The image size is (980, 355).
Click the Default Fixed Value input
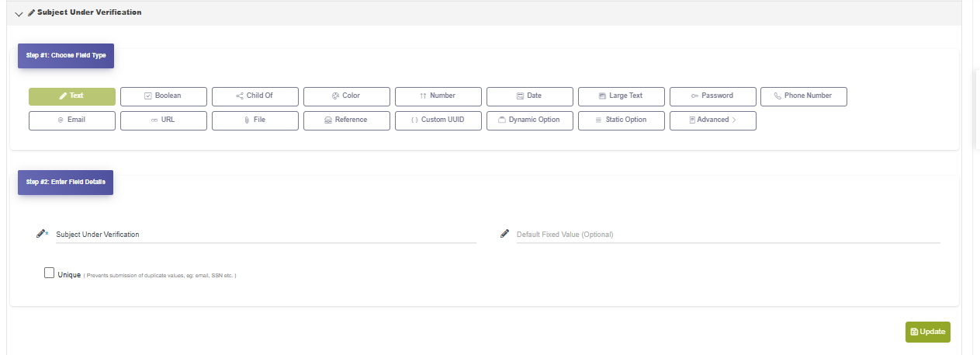click(727, 235)
